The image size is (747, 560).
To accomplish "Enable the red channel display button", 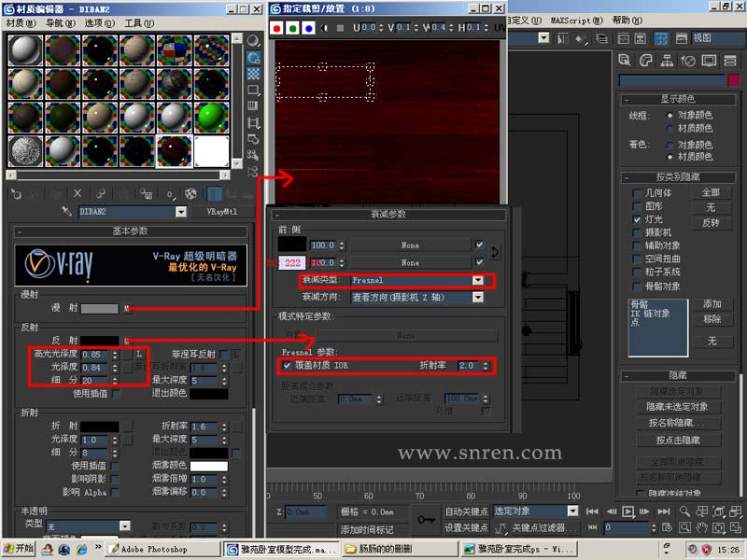I will (x=276, y=29).
